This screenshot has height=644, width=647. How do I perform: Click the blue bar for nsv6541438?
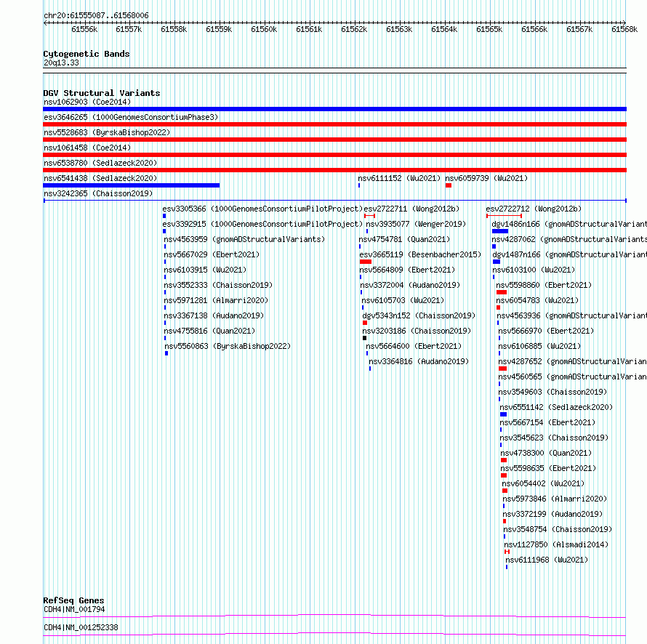point(131,185)
